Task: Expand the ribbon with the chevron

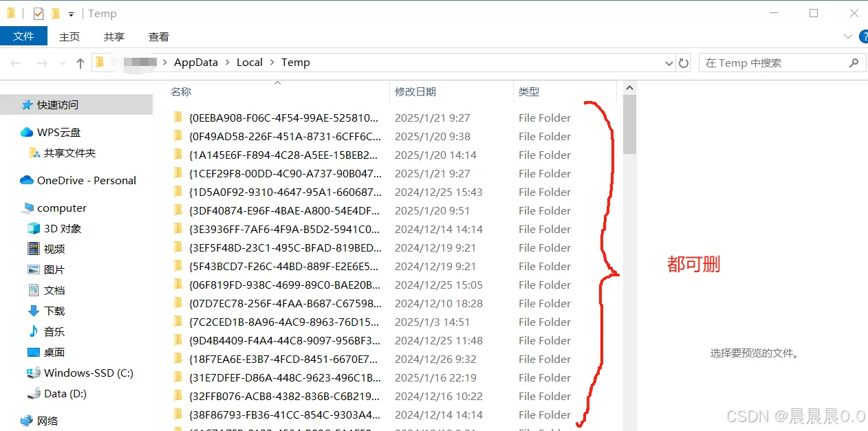Action: (847, 36)
